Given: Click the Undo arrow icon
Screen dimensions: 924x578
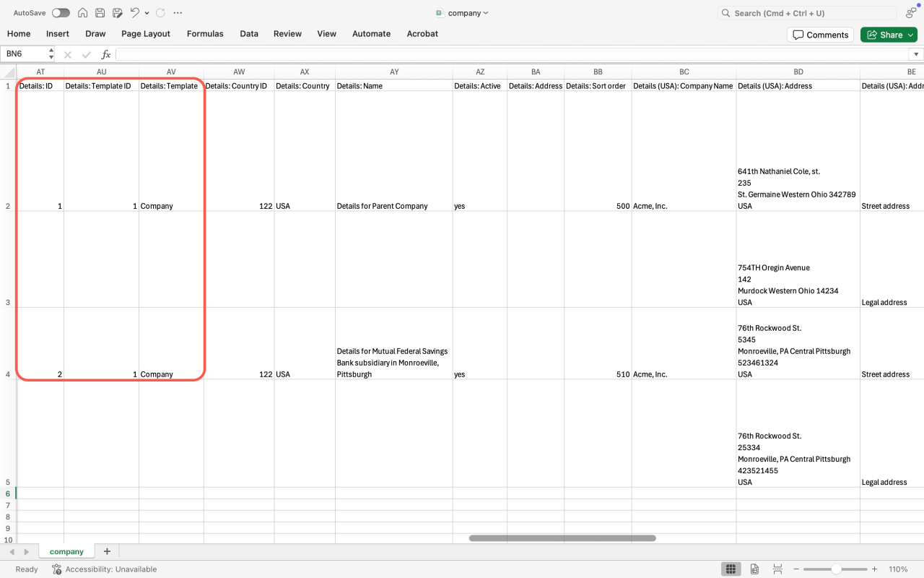Looking at the screenshot, I should point(134,13).
